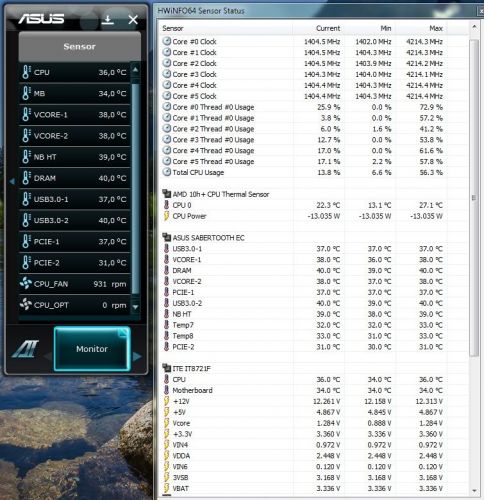Click the DRAM thermometer icon in ASUS widget
484x500 pixels.
tap(26, 178)
